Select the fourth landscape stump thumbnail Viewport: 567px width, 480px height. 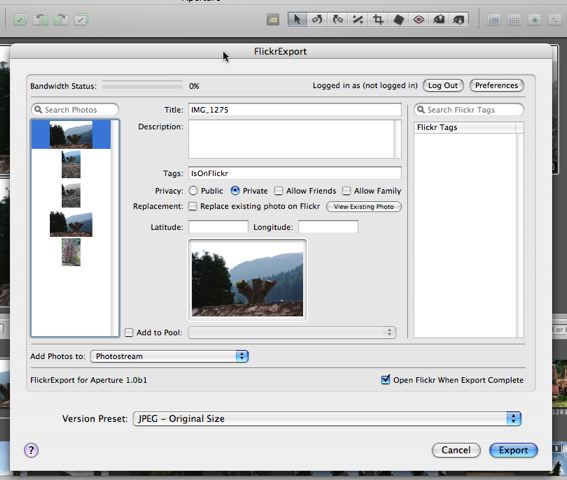71,225
